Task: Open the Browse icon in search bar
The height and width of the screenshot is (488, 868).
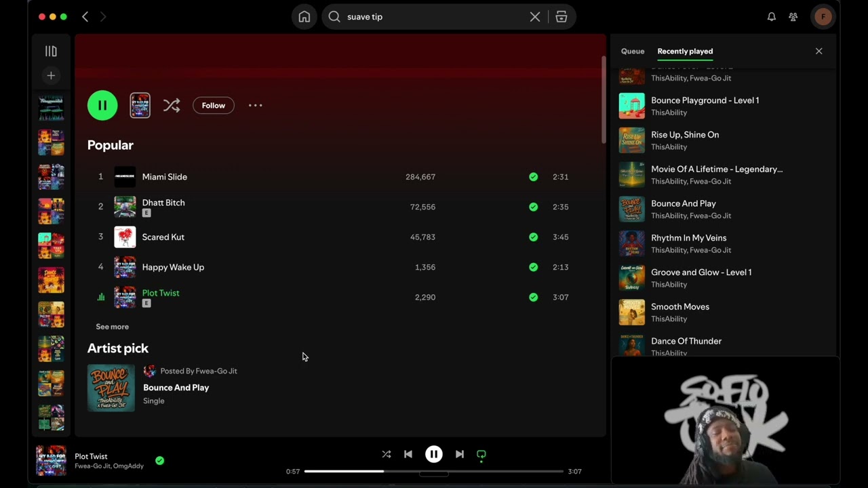Action: [x=561, y=17]
